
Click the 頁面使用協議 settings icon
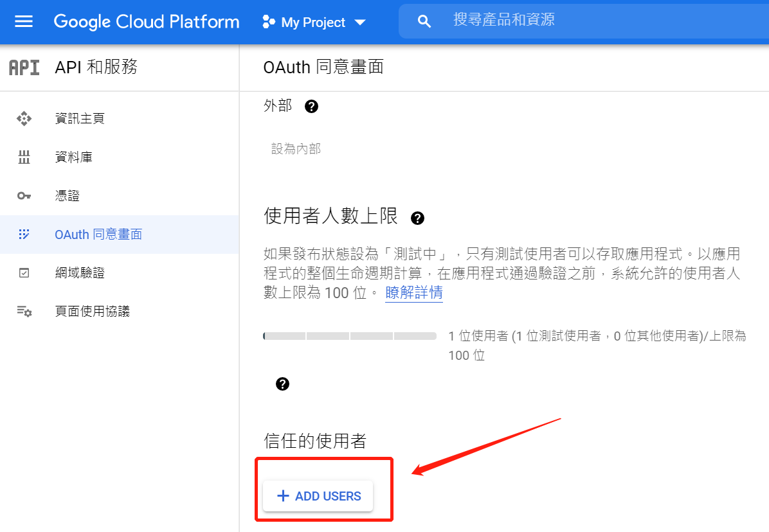[x=24, y=311]
